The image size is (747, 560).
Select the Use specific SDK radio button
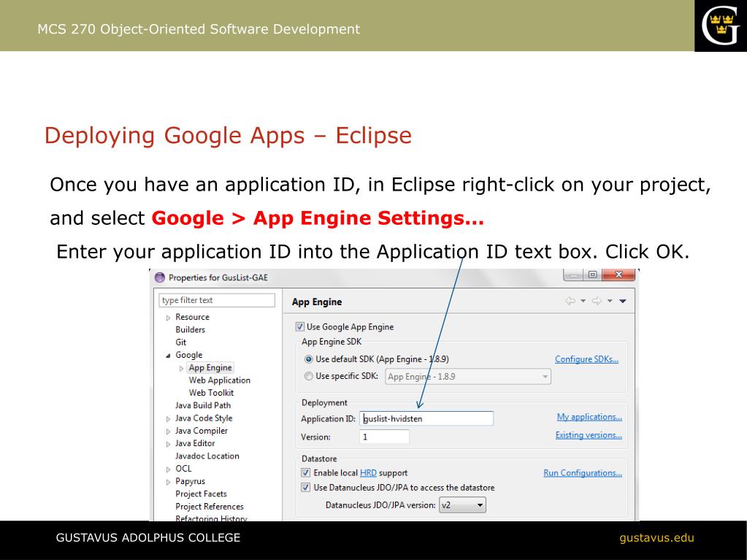pyautogui.click(x=309, y=376)
